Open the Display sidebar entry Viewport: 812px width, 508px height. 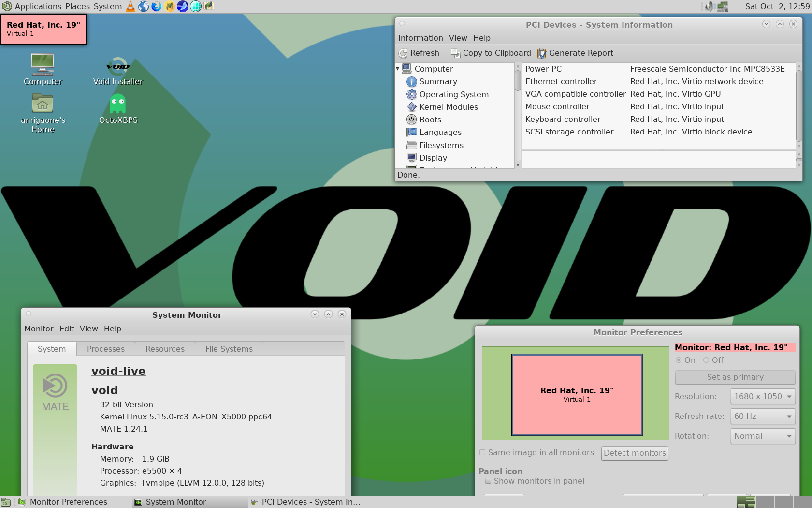coord(433,158)
